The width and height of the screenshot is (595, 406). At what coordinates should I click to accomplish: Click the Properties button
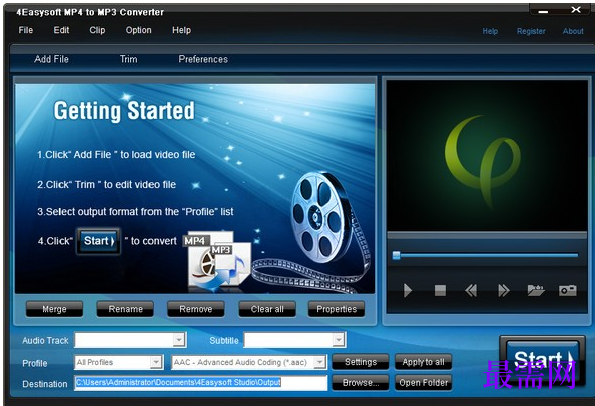point(337,309)
